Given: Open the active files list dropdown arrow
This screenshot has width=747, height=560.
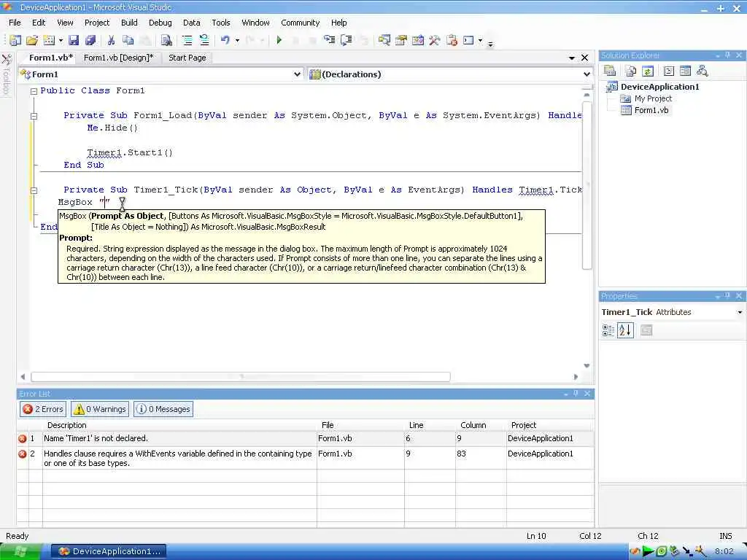Looking at the screenshot, I should [572, 58].
